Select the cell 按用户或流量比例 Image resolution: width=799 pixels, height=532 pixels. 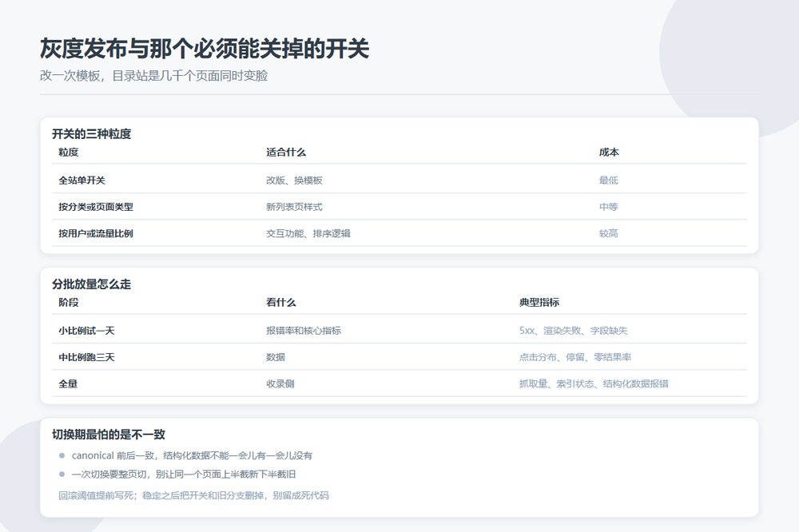coord(96,233)
